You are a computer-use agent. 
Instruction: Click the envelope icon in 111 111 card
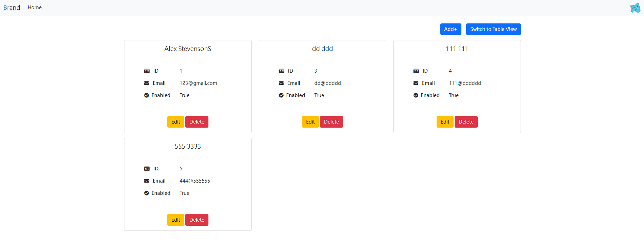click(x=416, y=83)
